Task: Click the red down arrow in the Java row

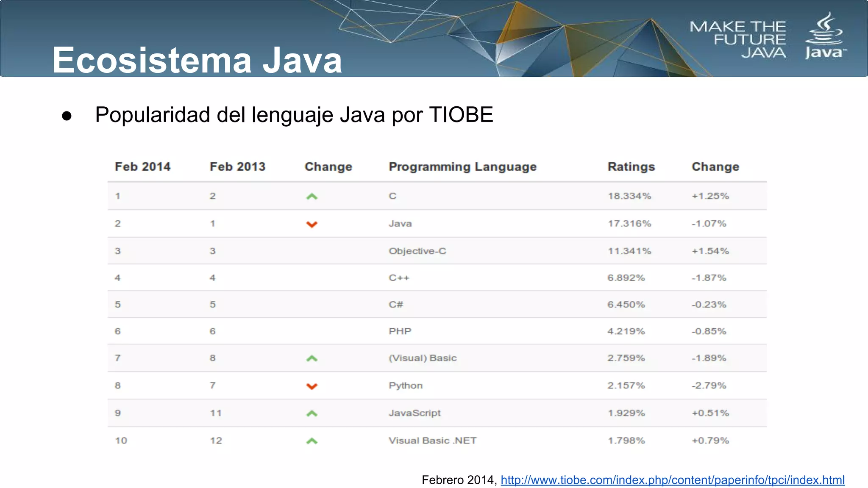Action: [x=312, y=224]
